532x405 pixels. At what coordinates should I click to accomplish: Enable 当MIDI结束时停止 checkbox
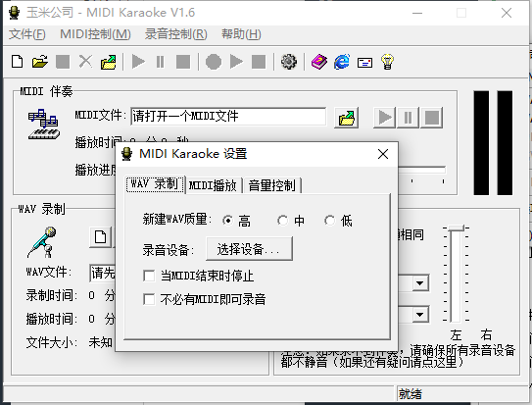(149, 276)
